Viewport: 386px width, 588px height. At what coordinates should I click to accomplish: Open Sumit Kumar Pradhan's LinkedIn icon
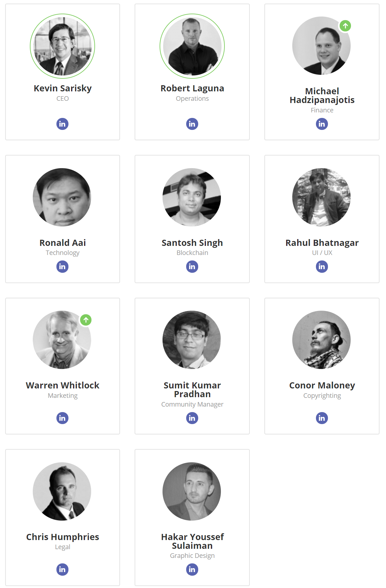coord(192,418)
